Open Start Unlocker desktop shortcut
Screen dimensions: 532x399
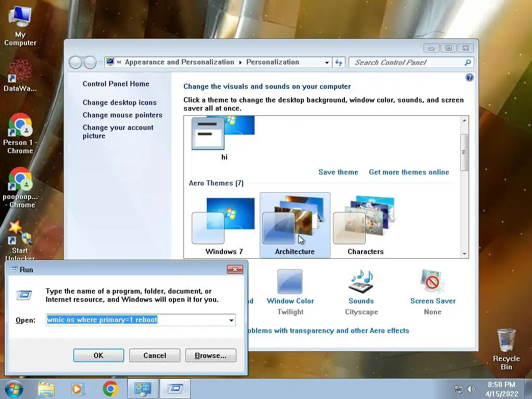point(20,240)
